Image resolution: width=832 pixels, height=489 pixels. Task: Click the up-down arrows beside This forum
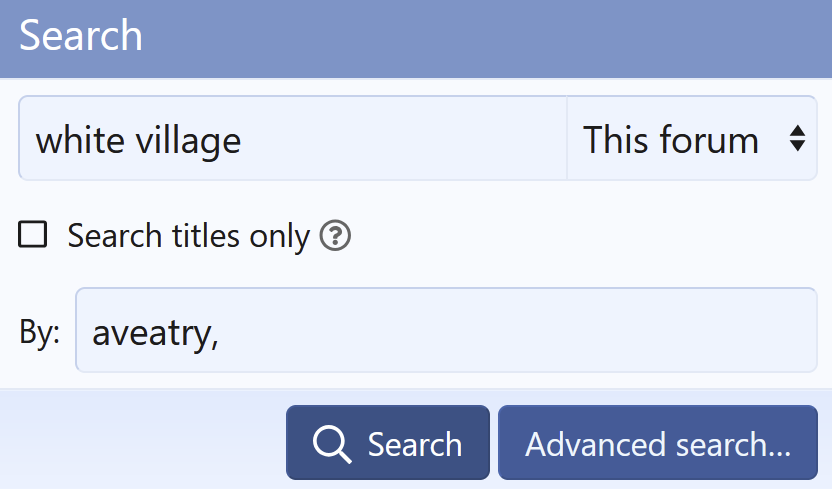pos(797,139)
